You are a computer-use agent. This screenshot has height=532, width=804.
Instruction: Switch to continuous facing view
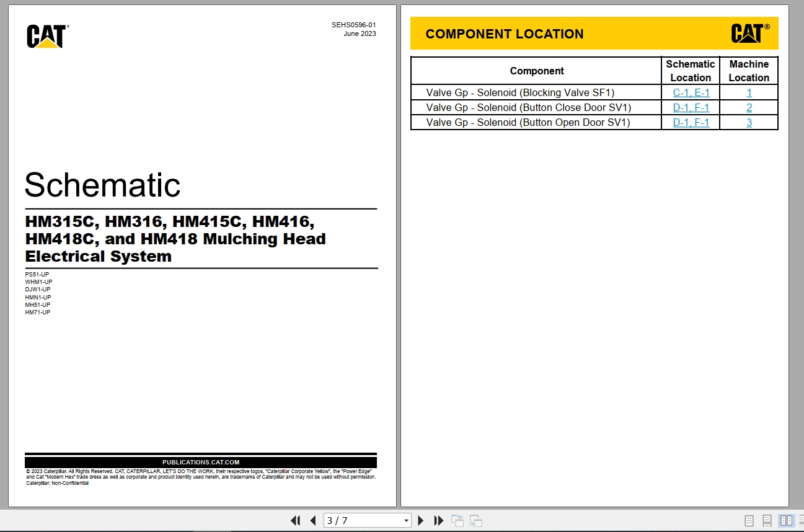pos(800,521)
